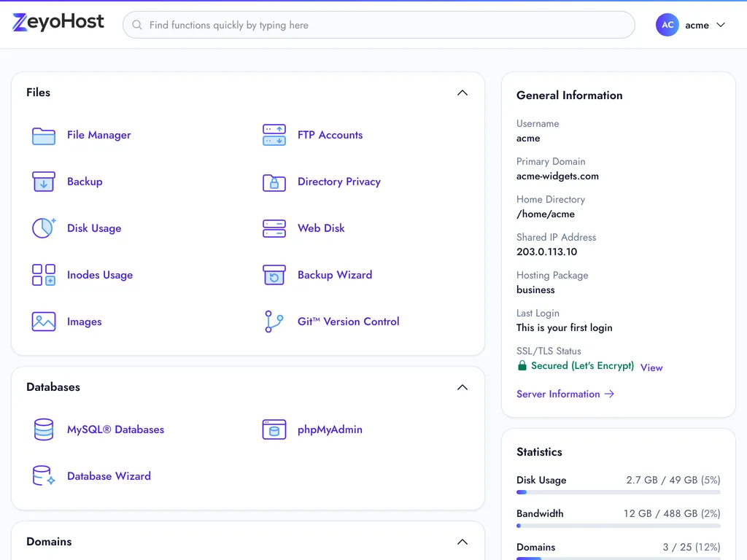The image size is (747, 560).
Task: Open the Database Wizard sparkle icon
Action: pyautogui.click(x=43, y=475)
